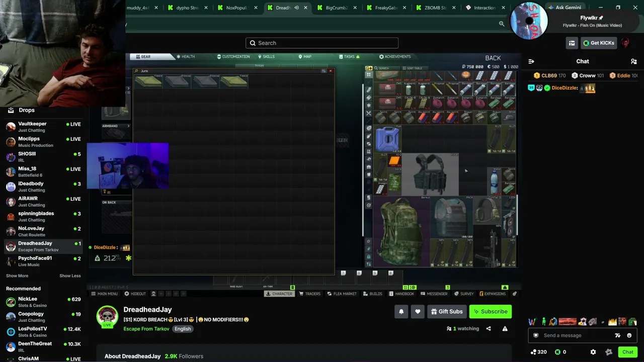Image resolution: width=644 pixels, height=362 pixels.
Task: Open the Map tab in Tarkov
Action: click(305, 57)
